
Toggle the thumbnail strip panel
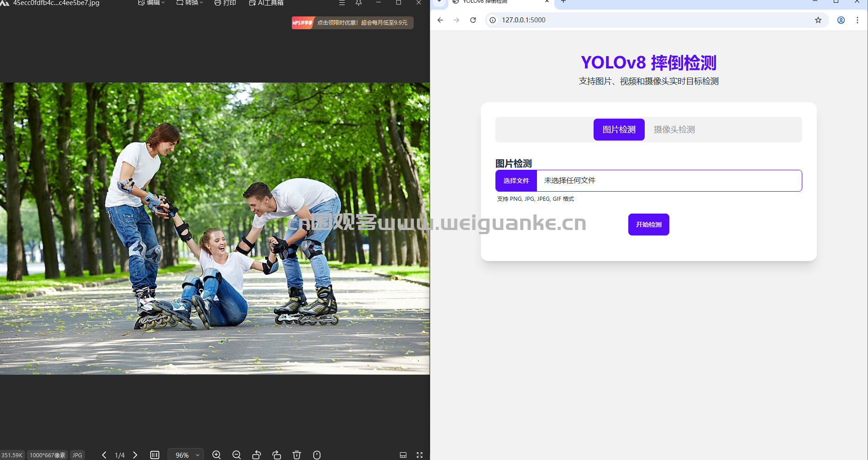click(403, 455)
